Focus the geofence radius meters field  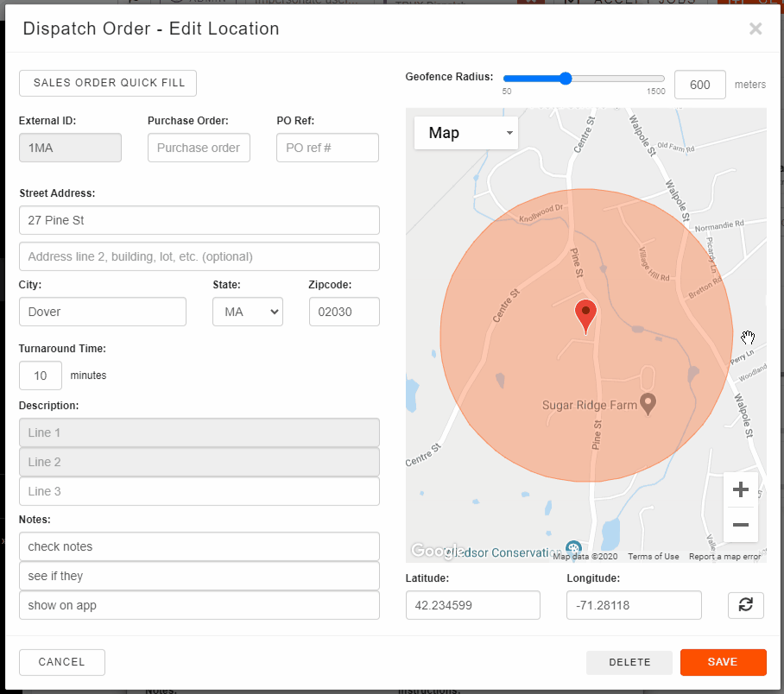click(x=700, y=85)
